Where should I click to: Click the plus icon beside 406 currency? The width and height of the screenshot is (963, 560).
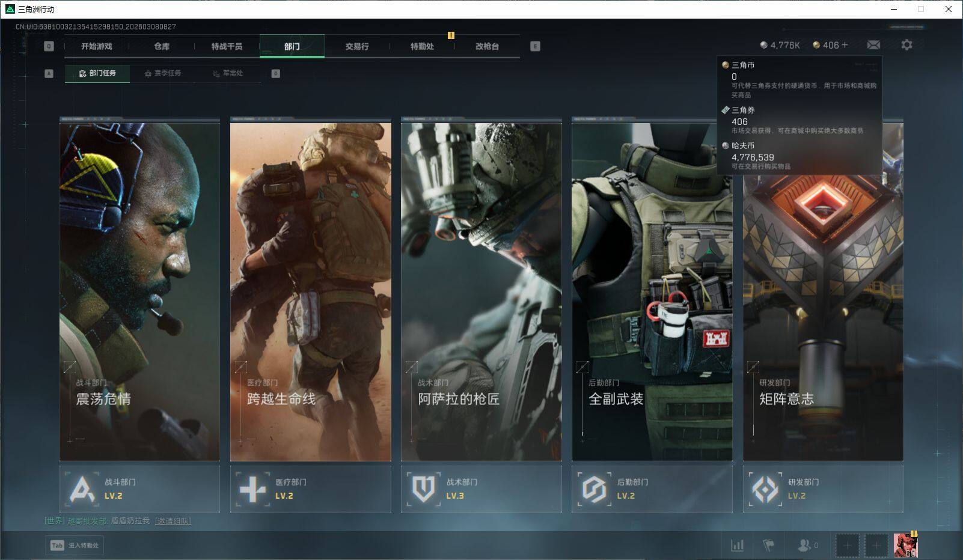845,45
